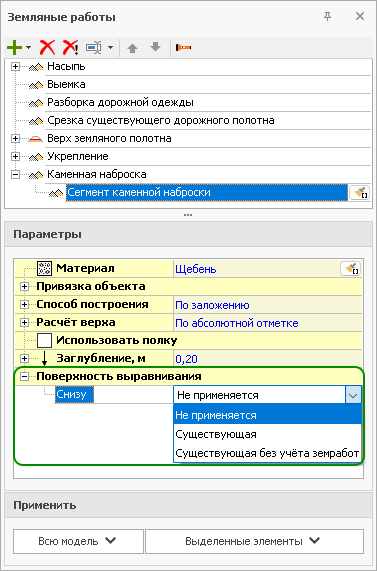Pin the Земляные работы panel

[327, 16]
